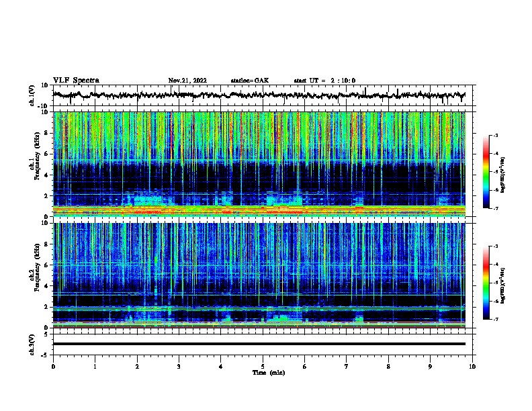Image resolution: width=532 pixels, height=411 pixels.
Task: Click the "-7" tick on ch.2 colorbar
Action: pyautogui.click(x=496, y=319)
